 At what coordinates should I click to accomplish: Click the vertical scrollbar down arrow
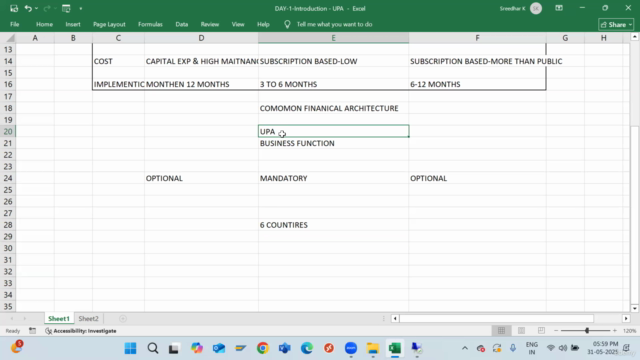tap(634, 309)
